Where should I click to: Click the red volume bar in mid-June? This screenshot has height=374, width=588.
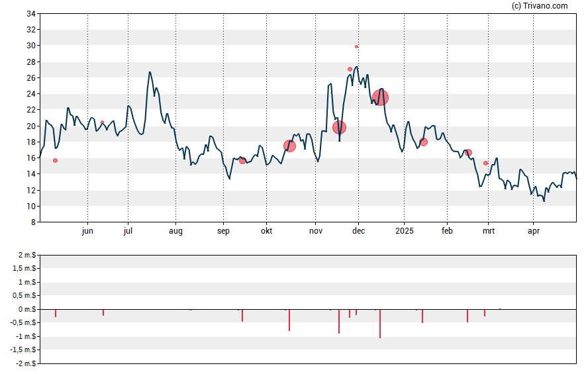103,312
